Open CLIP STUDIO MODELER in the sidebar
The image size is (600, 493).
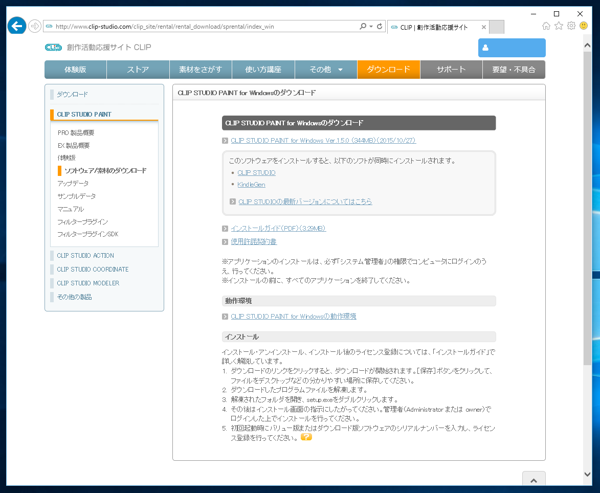(x=88, y=283)
